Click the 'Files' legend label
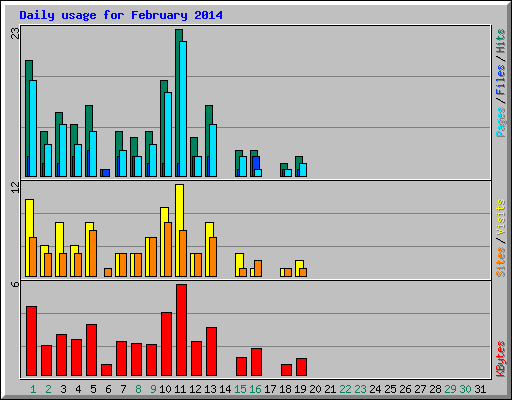Image resolution: width=512 pixels, height=400 pixels. 501,79
